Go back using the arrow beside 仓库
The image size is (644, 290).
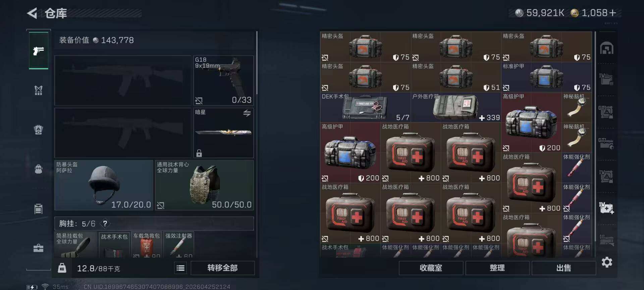[x=32, y=13]
